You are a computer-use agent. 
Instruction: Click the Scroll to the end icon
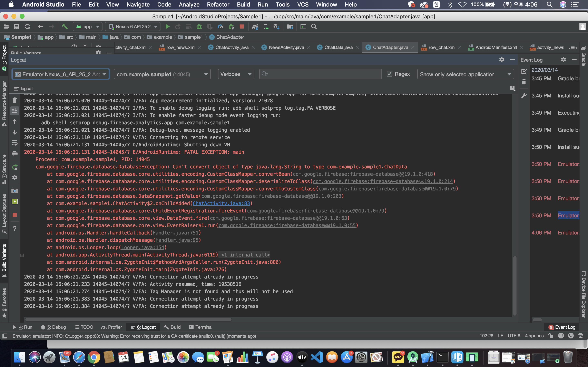pos(14,111)
